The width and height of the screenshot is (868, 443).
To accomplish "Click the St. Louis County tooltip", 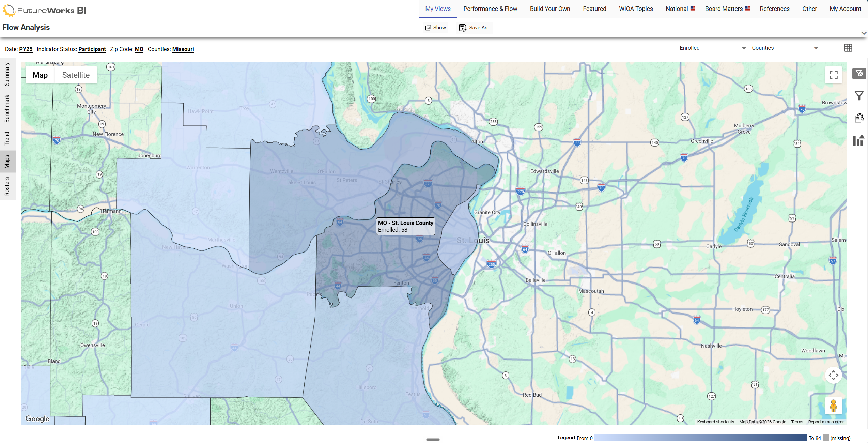I will 405,226.
